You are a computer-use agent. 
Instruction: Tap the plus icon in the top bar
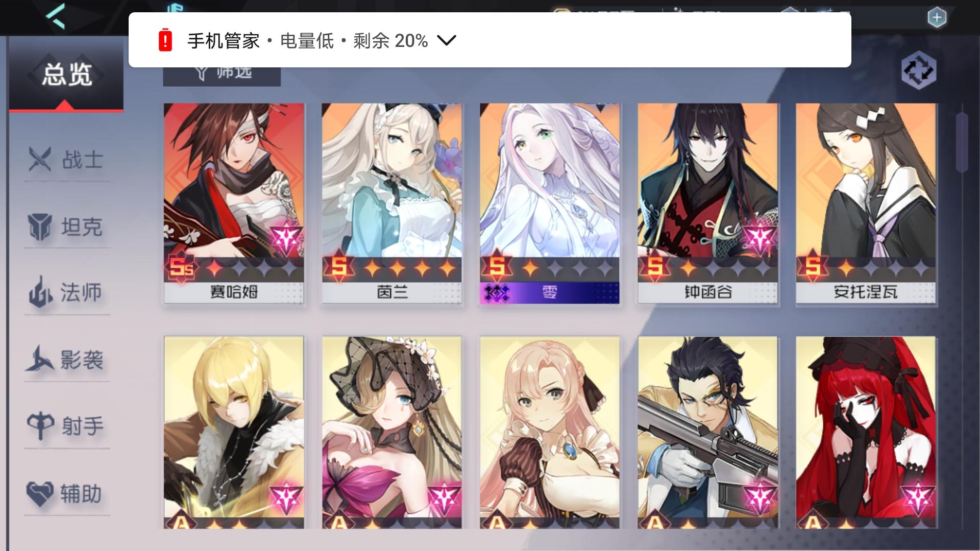937,18
